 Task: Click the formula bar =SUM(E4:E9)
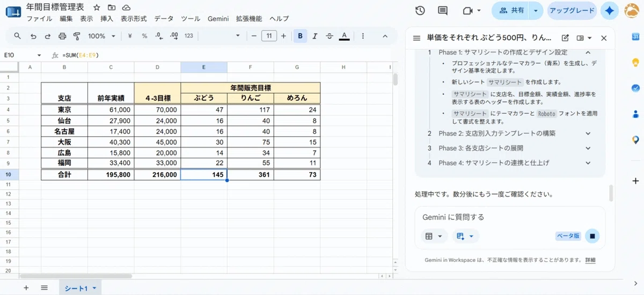point(80,55)
